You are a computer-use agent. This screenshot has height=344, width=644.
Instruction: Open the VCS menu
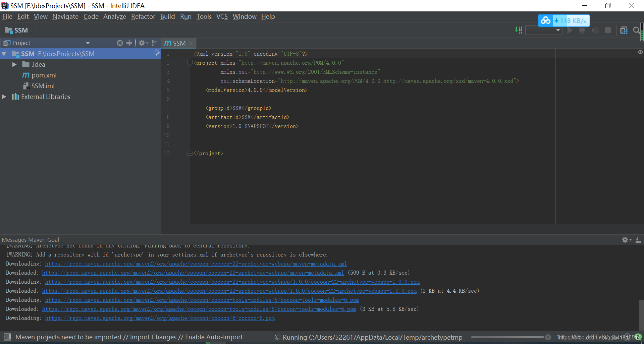[x=222, y=16]
